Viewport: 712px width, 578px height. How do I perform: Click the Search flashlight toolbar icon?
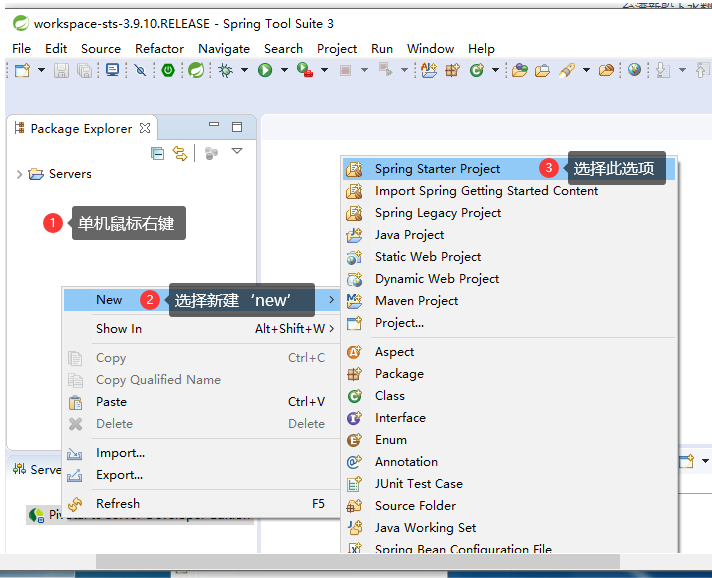tap(567, 70)
